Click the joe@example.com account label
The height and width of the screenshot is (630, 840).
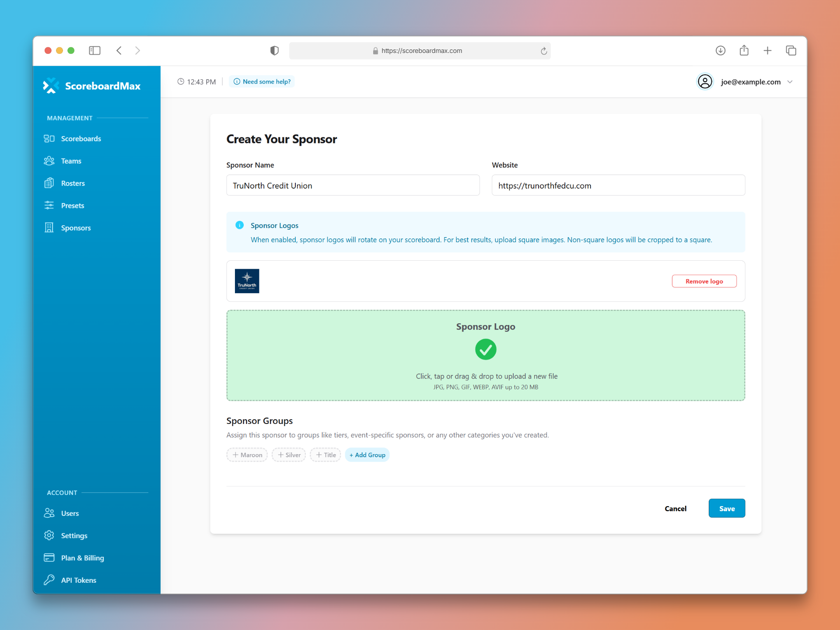click(x=751, y=82)
